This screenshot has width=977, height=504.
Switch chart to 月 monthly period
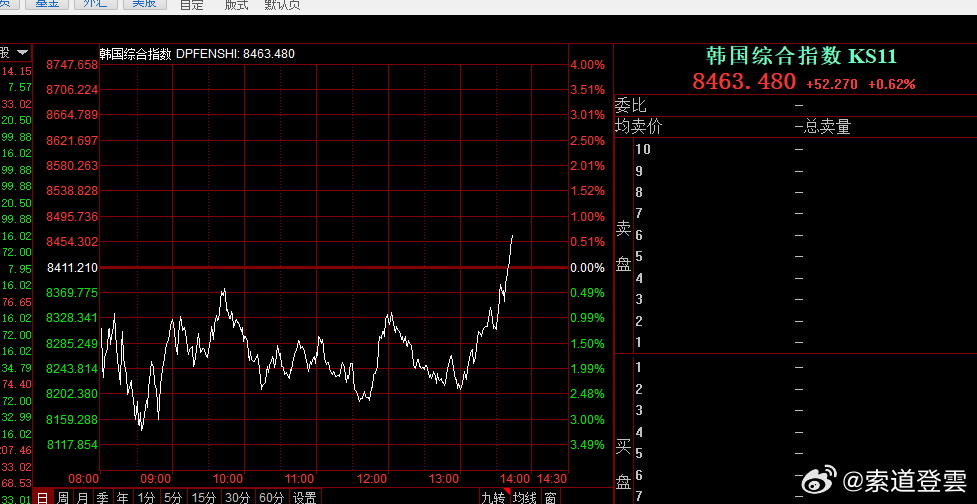(82, 497)
